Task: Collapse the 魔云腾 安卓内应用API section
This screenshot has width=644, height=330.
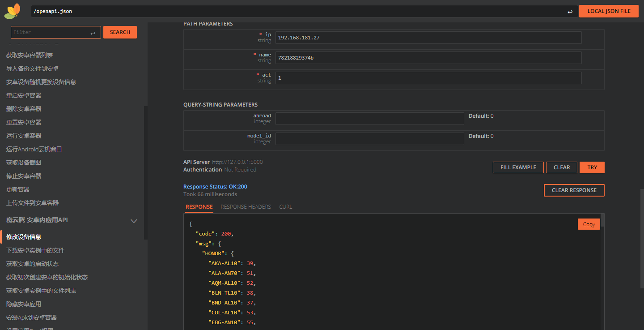Action: pyautogui.click(x=133, y=221)
